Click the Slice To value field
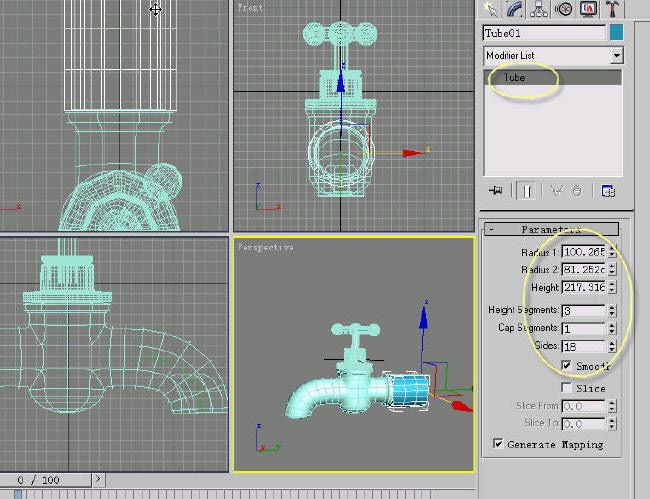This screenshot has height=499, width=650. click(x=583, y=424)
